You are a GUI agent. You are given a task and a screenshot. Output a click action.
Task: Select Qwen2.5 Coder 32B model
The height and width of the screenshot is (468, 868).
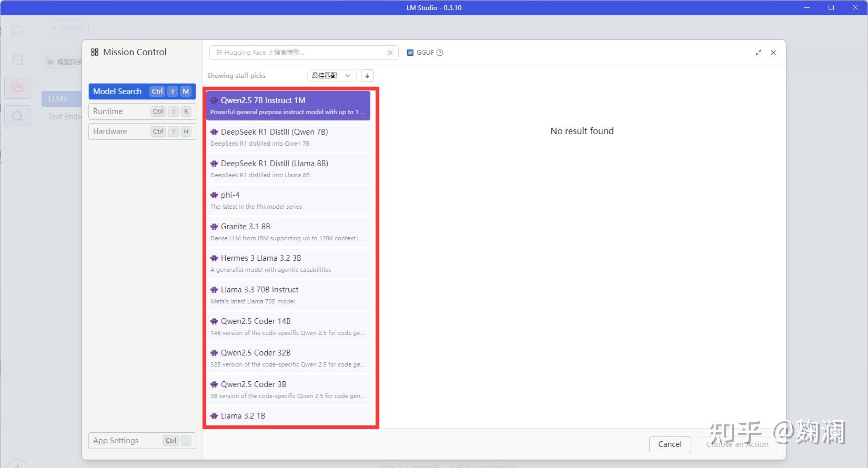(288, 358)
